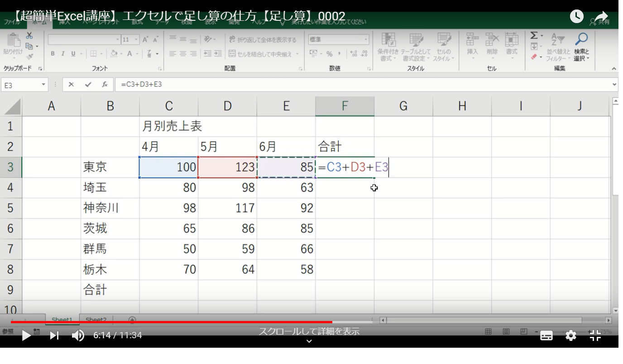The width and height of the screenshot is (623, 364).
Task: Click the AutoSum sigma icon
Action: pyautogui.click(x=534, y=36)
